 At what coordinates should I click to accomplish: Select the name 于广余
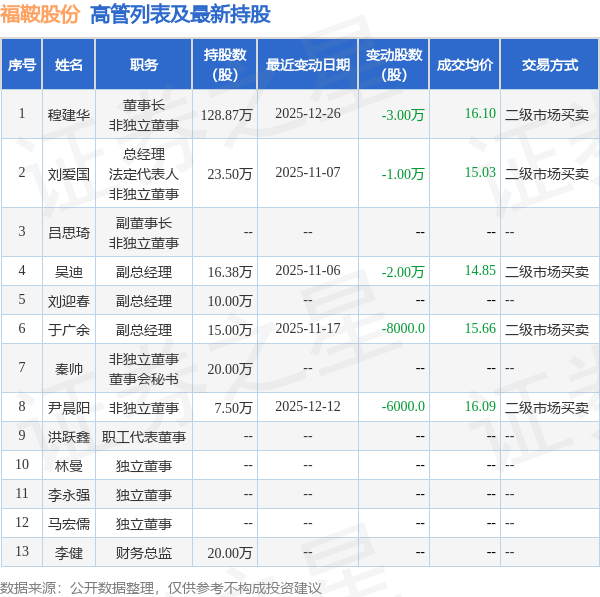pos(68,329)
